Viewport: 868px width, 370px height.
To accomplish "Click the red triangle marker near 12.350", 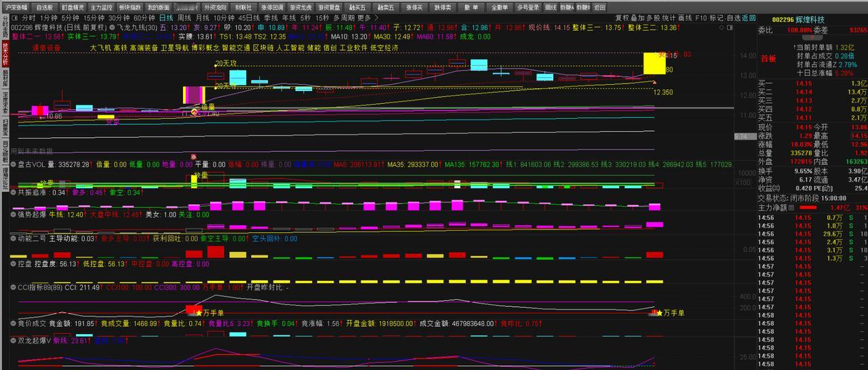I will coord(654,82).
